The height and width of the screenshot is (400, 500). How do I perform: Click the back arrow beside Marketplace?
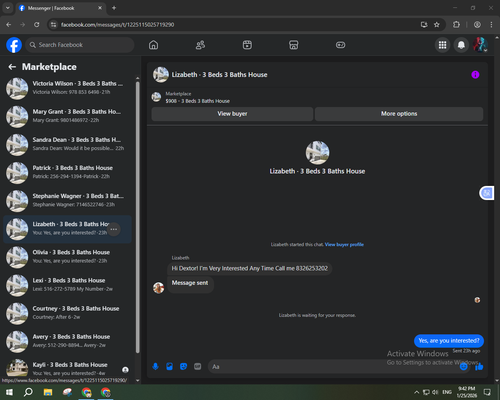click(x=12, y=67)
